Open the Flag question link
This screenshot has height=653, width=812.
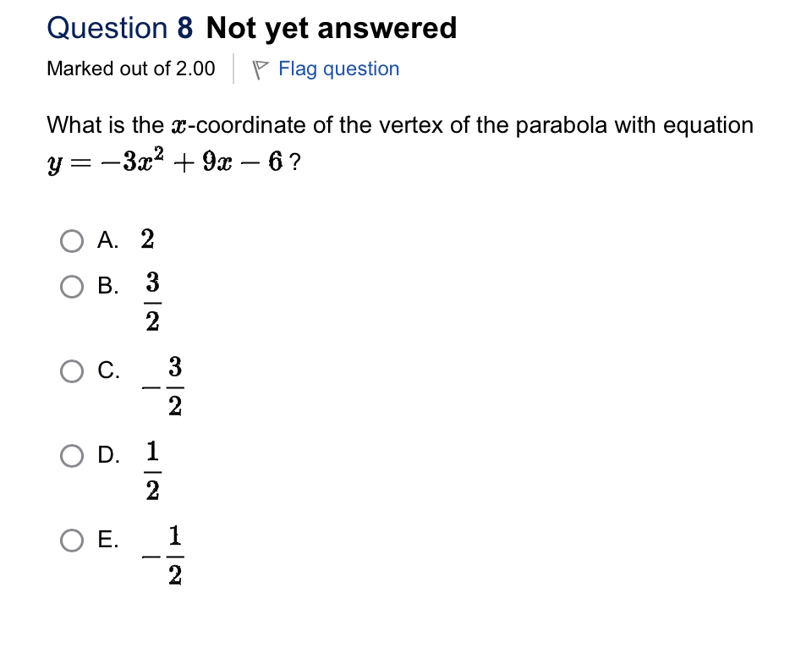pos(338,68)
